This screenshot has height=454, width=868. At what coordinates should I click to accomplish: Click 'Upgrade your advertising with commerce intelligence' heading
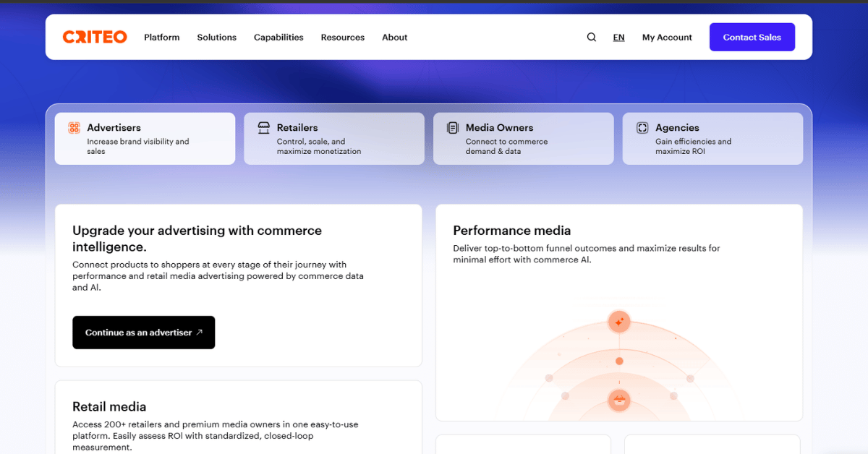pos(197,239)
